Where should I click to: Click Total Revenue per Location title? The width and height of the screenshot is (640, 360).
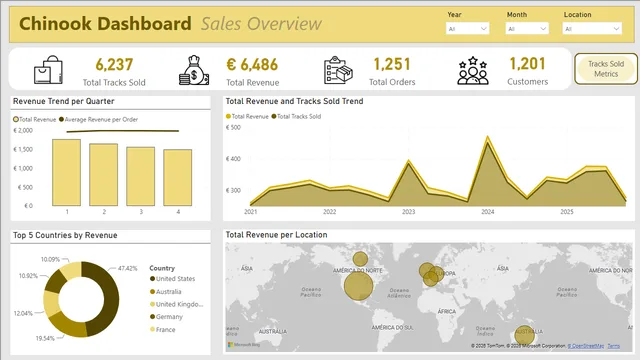[276, 235]
